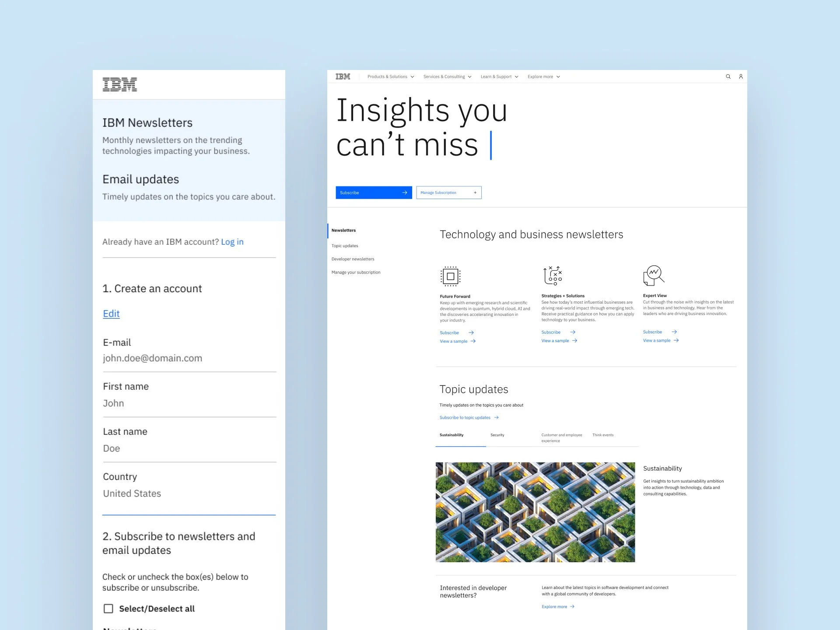Click the Explore more link for developer newsletters

(554, 607)
